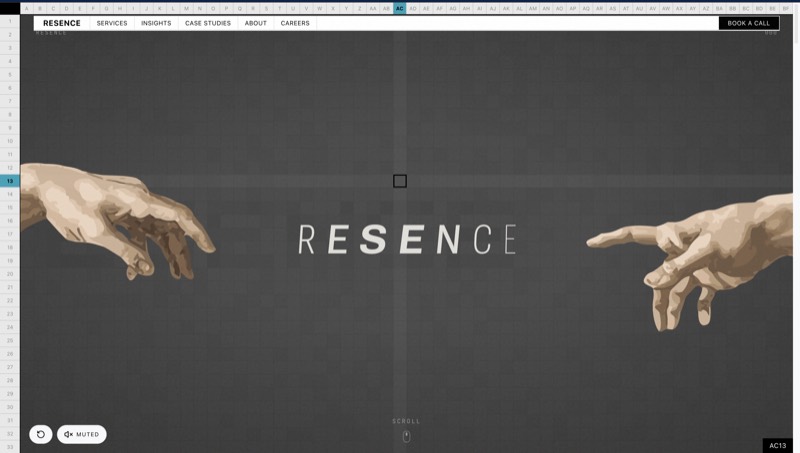This screenshot has width=800, height=453.
Task: Select column header M
Action: (x=186, y=8)
